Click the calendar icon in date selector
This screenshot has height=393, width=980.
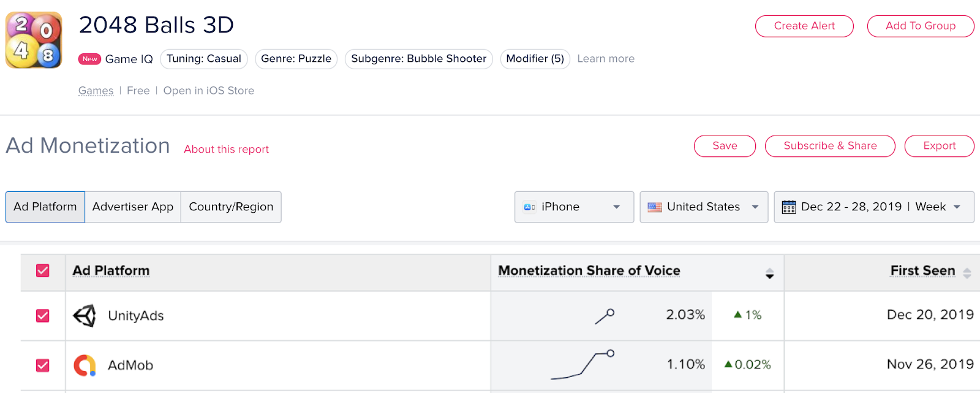pyautogui.click(x=789, y=207)
